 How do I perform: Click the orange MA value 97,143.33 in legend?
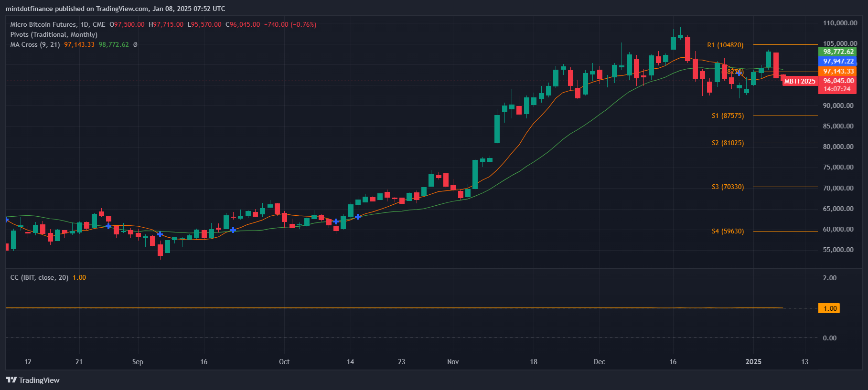click(x=79, y=44)
